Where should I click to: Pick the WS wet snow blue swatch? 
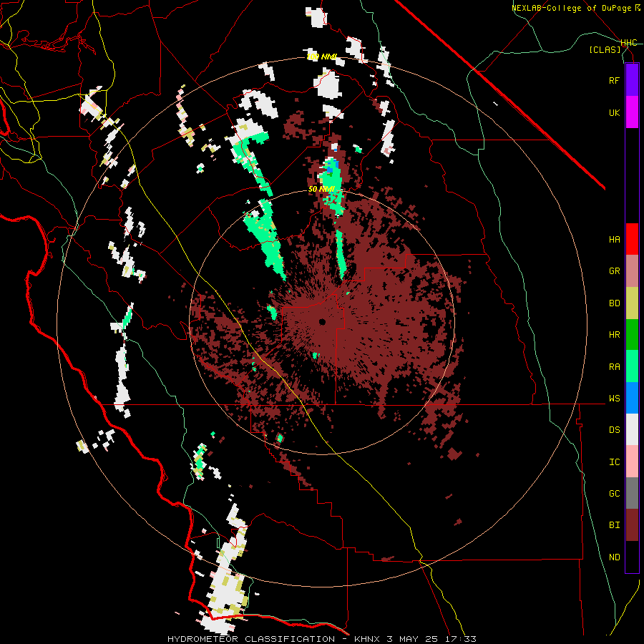coord(632,398)
